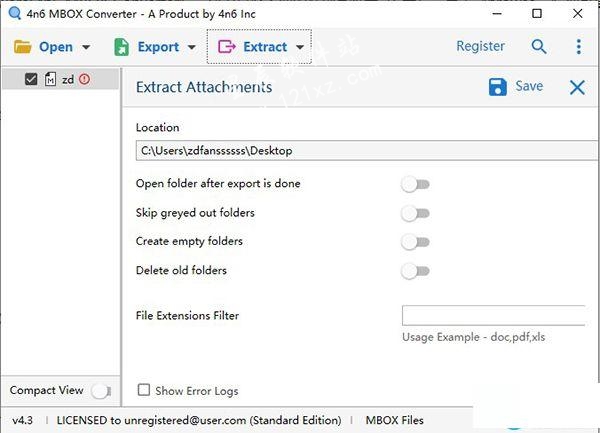Click the Extract Attachments heading
600x433 pixels.
(204, 87)
